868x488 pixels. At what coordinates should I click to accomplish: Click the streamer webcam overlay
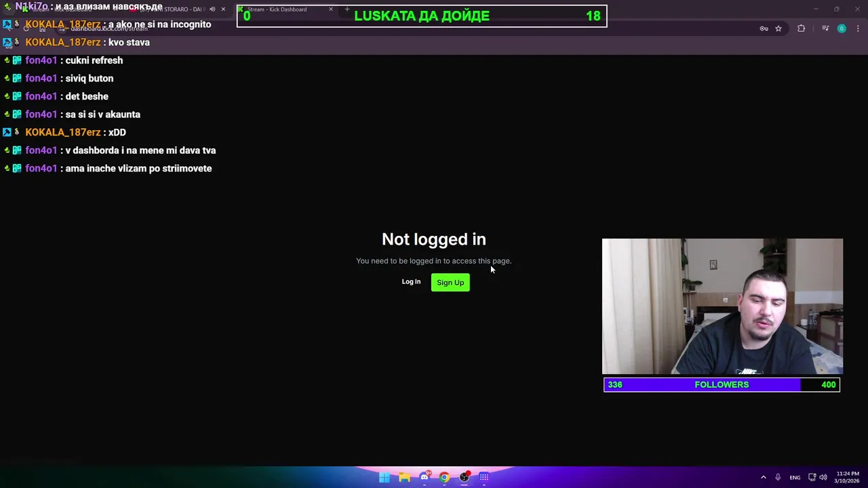click(x=722, y=306)
